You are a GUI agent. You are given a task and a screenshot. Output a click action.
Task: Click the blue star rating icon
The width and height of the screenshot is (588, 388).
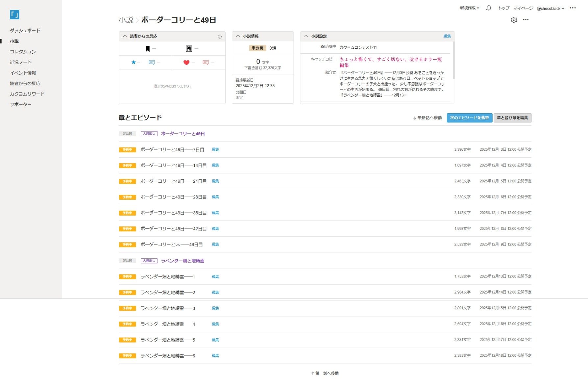coord(134,63)
